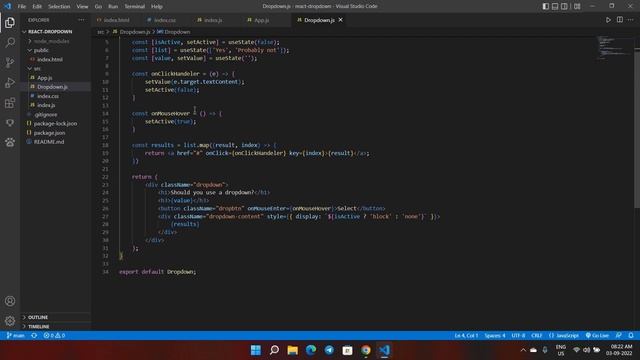Change file encoding UTF-8

pos(518,336)
